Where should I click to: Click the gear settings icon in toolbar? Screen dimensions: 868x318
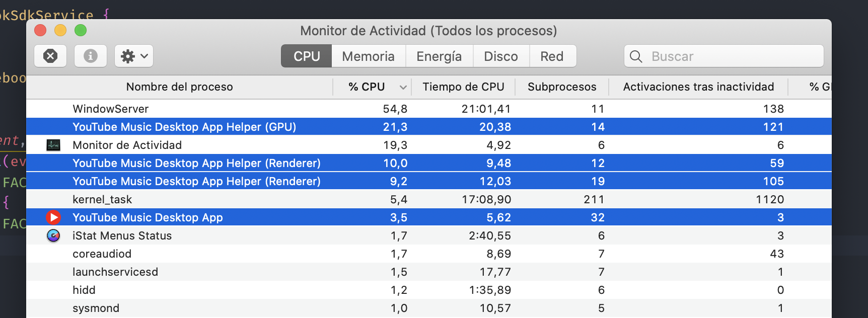pos(128,56)
